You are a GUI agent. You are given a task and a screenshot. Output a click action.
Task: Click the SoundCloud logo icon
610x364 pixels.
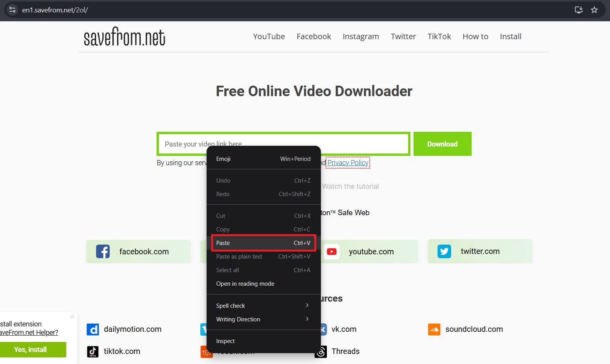tap(434, 329)
